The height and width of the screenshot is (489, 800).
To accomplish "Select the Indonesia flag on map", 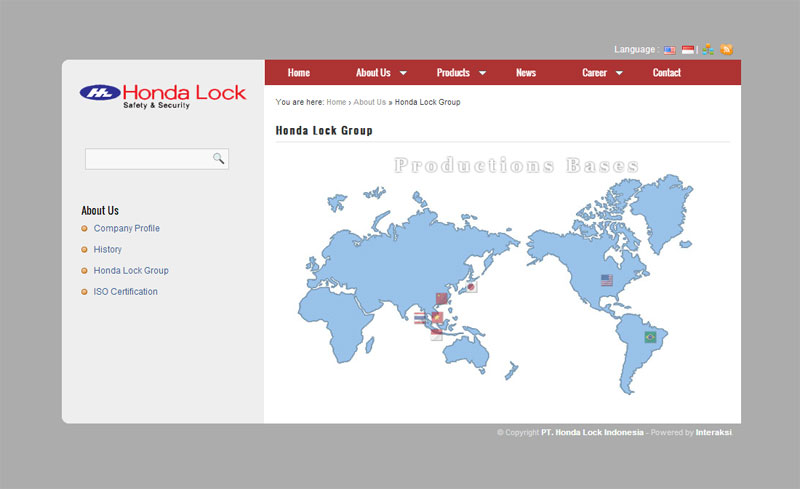I will coord(436,335).
